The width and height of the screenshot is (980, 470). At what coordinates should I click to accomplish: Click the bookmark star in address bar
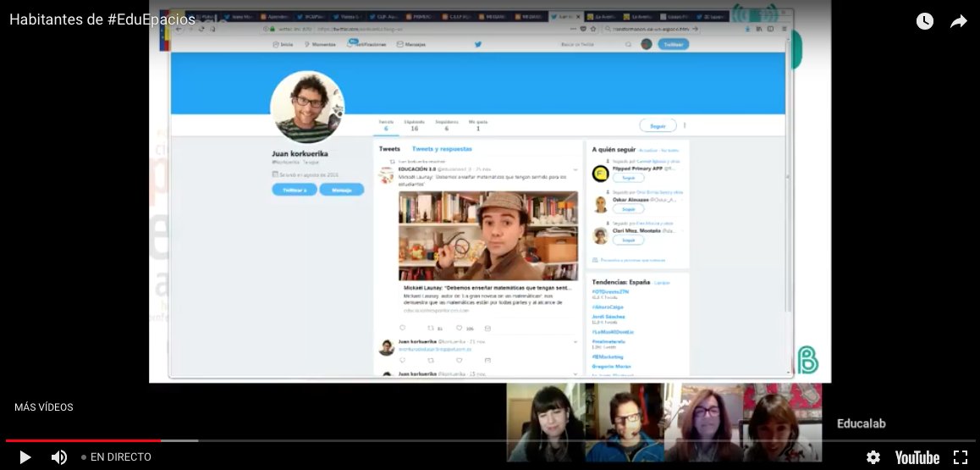(x=593, y=29)
